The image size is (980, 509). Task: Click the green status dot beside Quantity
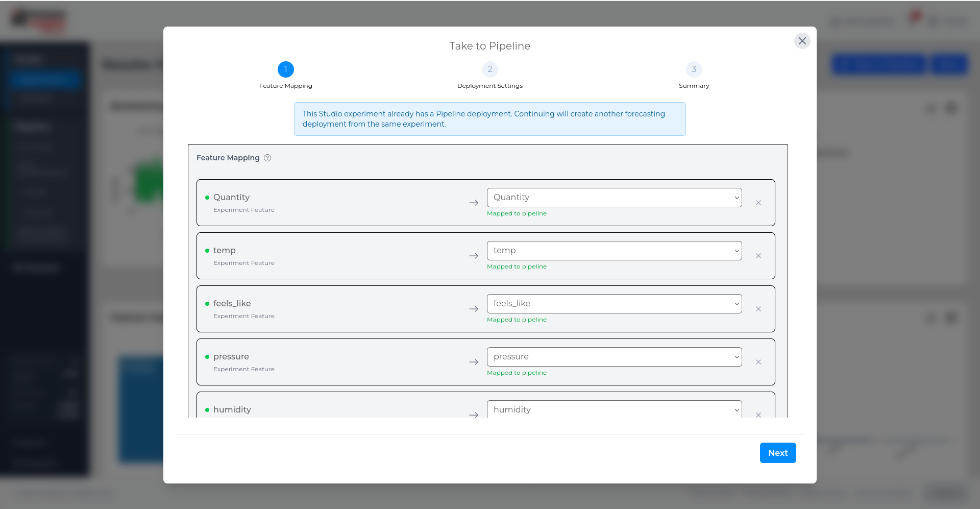click(x=207, y=198)
